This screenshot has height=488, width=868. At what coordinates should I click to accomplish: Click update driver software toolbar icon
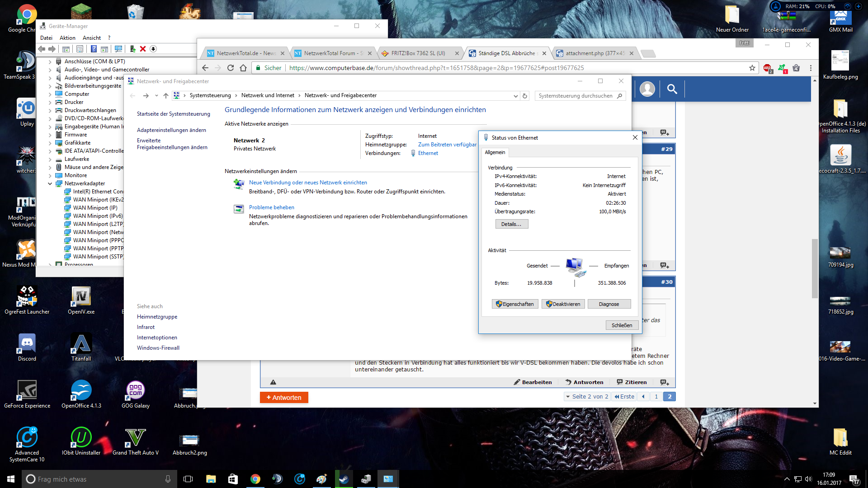click(x=132, y=49)
